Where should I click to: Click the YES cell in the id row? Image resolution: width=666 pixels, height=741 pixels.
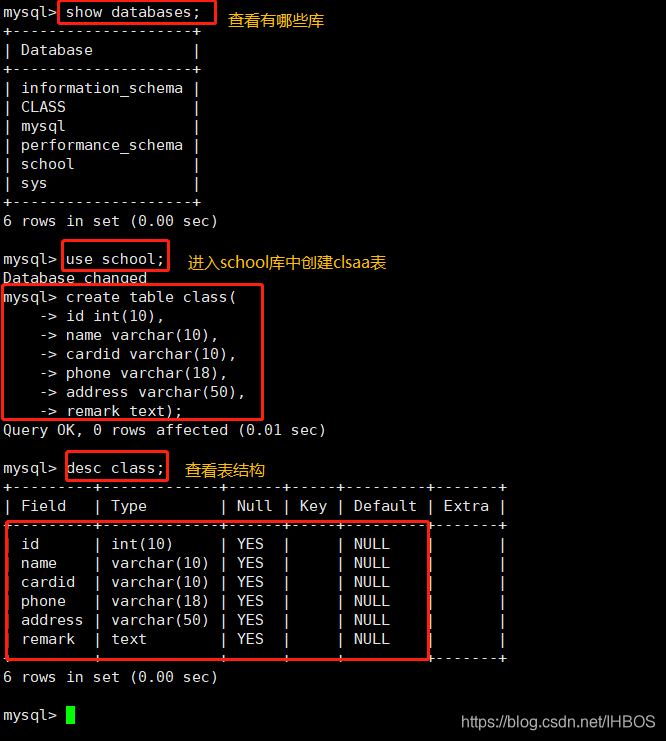[x=250, y=544]
